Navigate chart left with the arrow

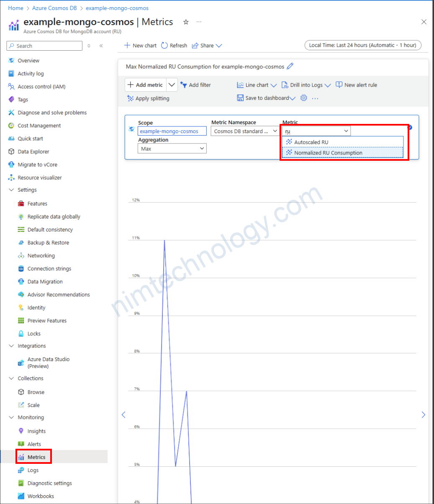(x=123, y=414)
